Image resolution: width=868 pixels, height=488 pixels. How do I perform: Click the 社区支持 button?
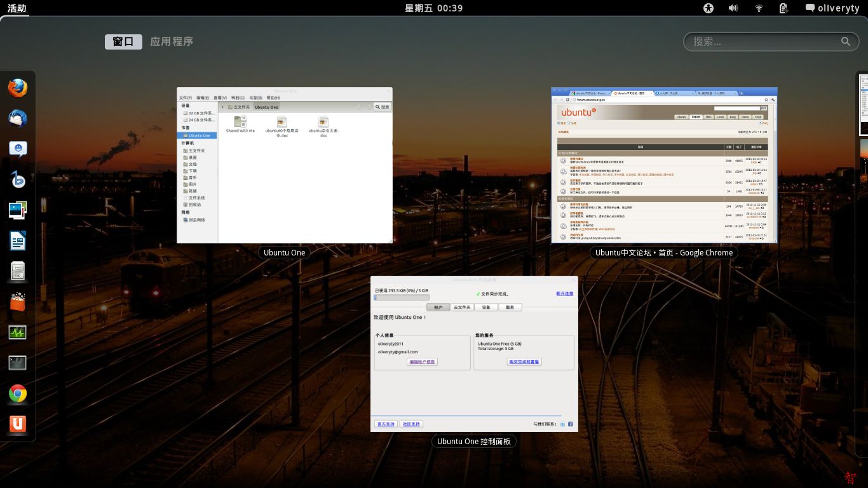411,424
